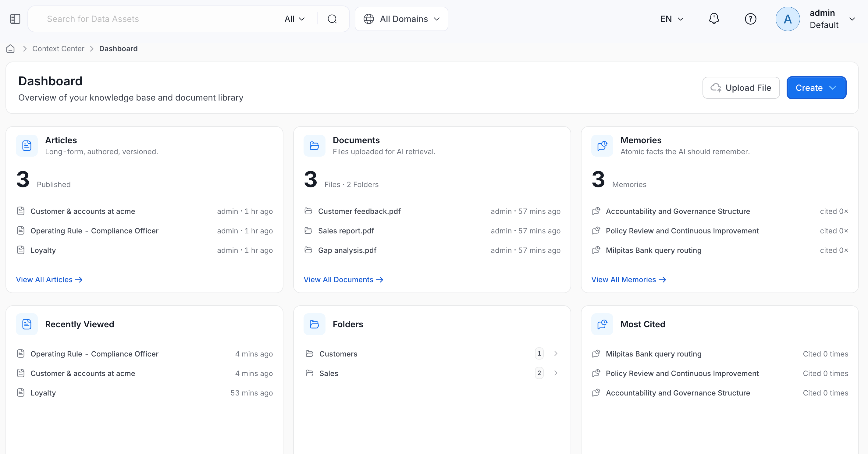Open the Customers folder row
Image resolution: width=868 pixels, height=454 pixels.
(x=432, y=354)
